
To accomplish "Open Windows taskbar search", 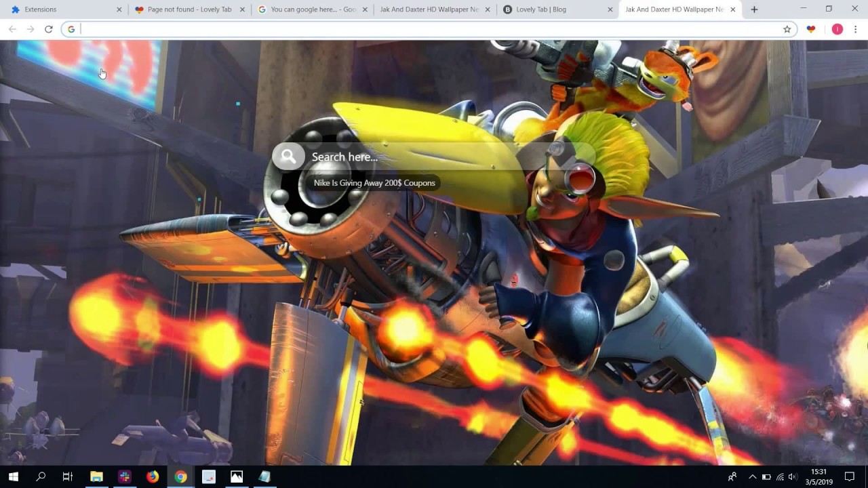I will [x=41, y=476].
